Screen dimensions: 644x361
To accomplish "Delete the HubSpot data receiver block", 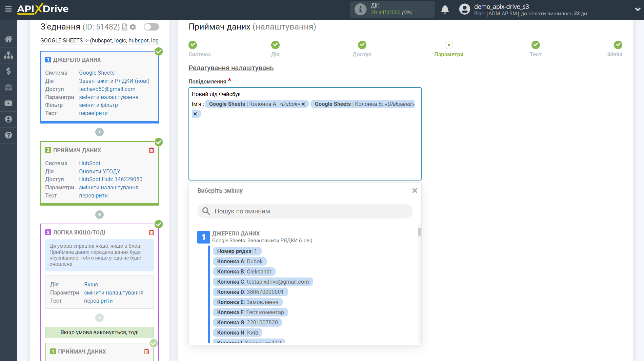I will tap(152, 150).
